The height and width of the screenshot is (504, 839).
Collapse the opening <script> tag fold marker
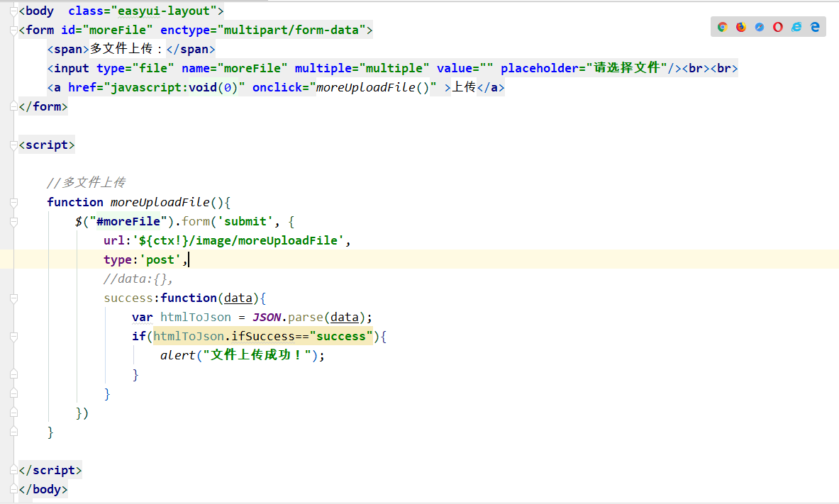[14, 145]
